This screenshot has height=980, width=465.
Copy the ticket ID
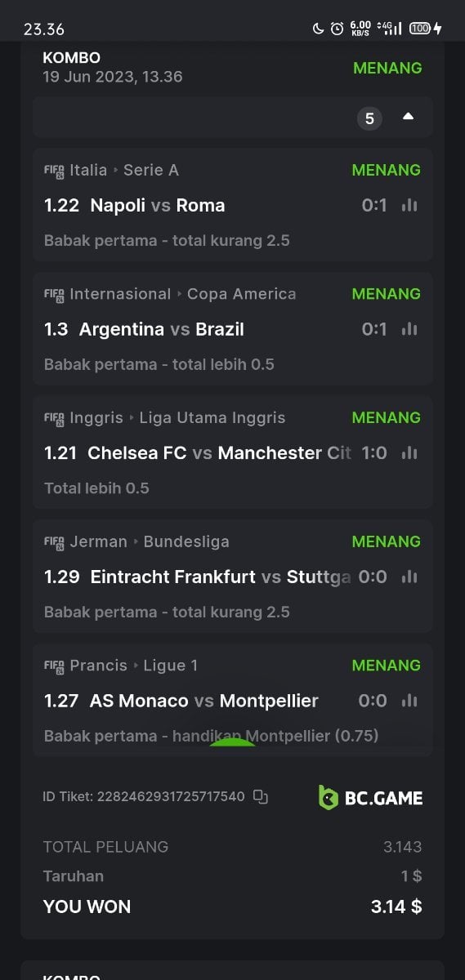click(261, 796)
